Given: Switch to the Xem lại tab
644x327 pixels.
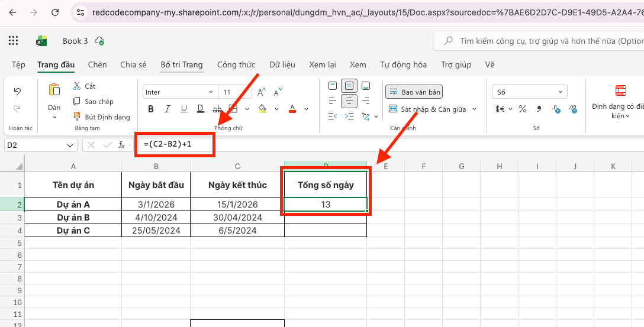Looking at the screenshot, I should [323, 64].
